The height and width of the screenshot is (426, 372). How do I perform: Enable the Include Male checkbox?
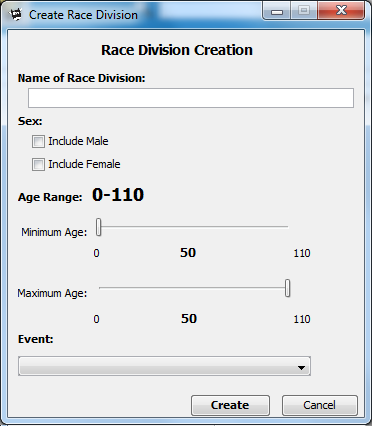38,141
